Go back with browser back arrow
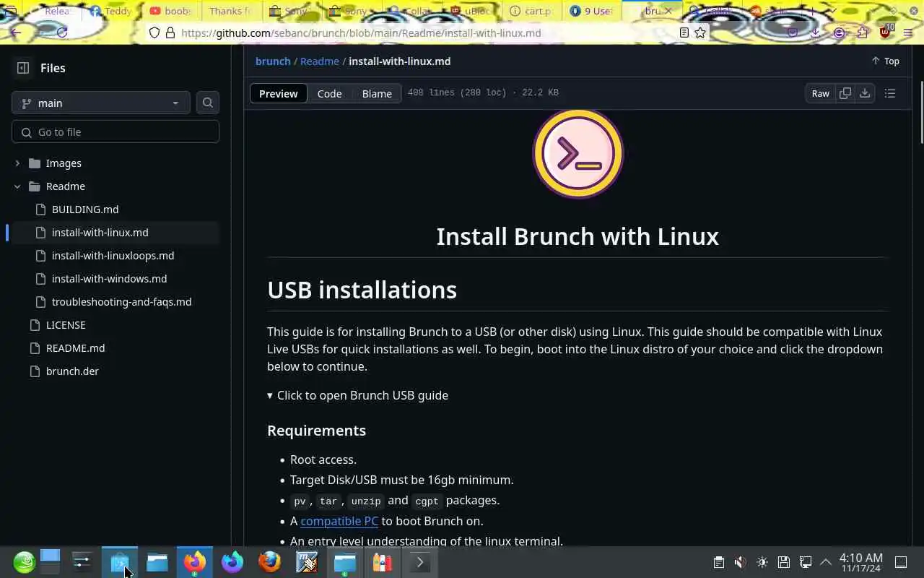This screenshot has height=578, width=924. point(16,33)
